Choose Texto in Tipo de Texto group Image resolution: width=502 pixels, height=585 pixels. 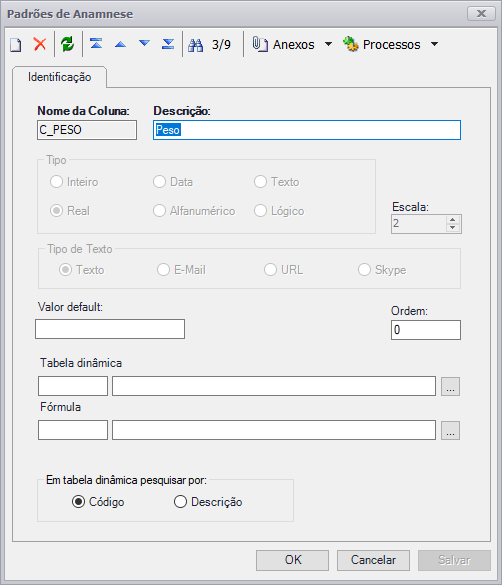(x=65, y=270)
